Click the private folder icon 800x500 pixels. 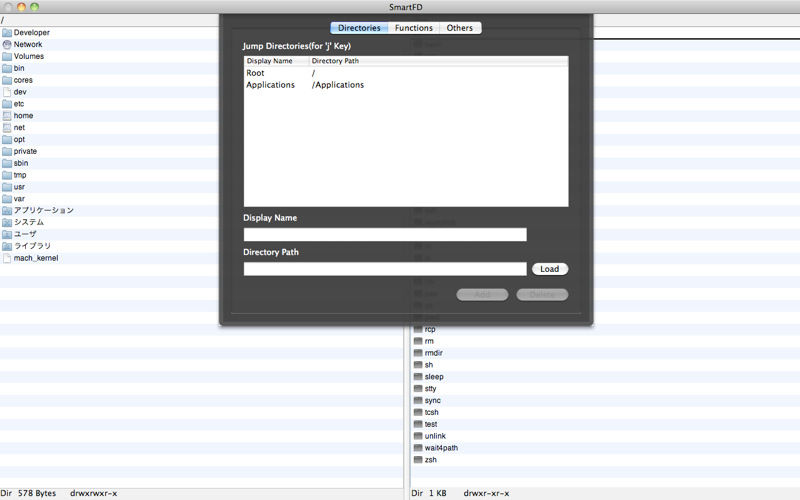pyautogui.click(x=7, y=152)
